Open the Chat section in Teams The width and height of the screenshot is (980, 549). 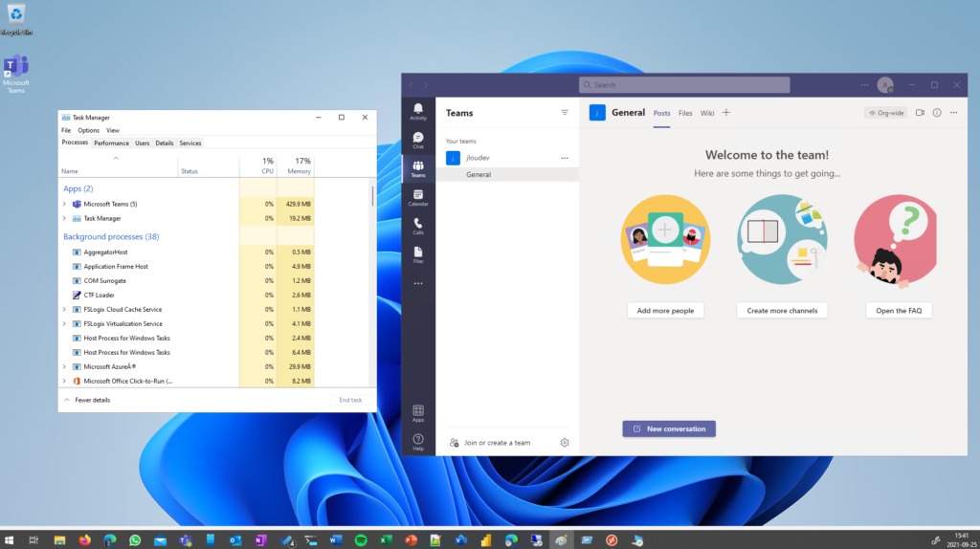coord(418,141)
